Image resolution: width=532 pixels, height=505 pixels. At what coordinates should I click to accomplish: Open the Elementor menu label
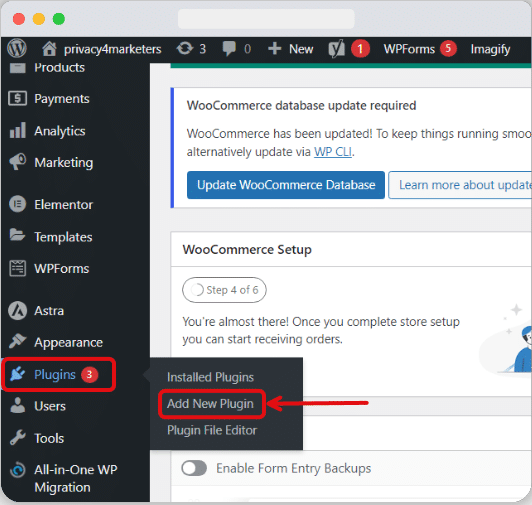click(63, 205)
